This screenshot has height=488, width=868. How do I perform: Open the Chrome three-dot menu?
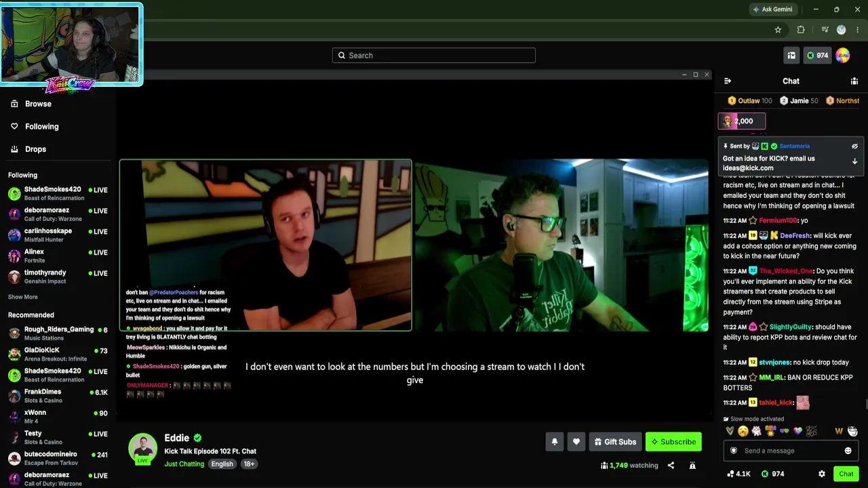858,30
